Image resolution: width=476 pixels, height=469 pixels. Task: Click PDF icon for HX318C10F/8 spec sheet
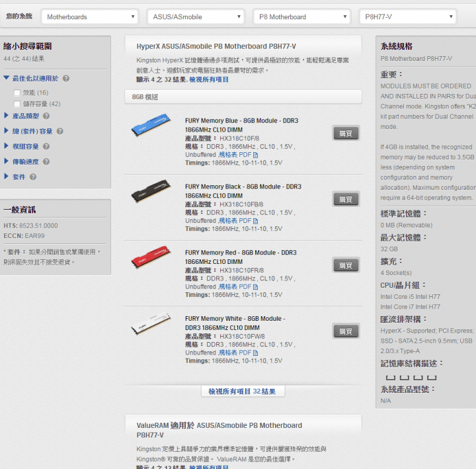[255, 155]
